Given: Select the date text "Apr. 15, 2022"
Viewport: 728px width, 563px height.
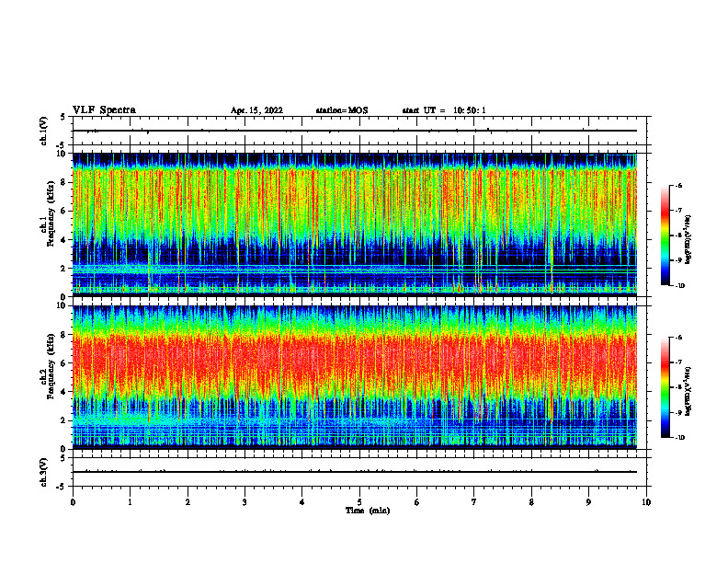Looking at the screenshot, I should tap(256, 110).
